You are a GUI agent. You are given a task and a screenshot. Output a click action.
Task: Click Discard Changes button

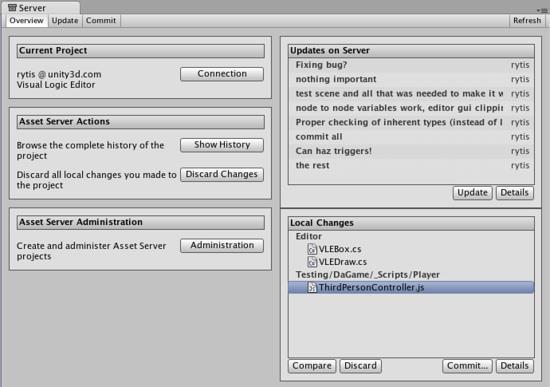pos(222,174)
